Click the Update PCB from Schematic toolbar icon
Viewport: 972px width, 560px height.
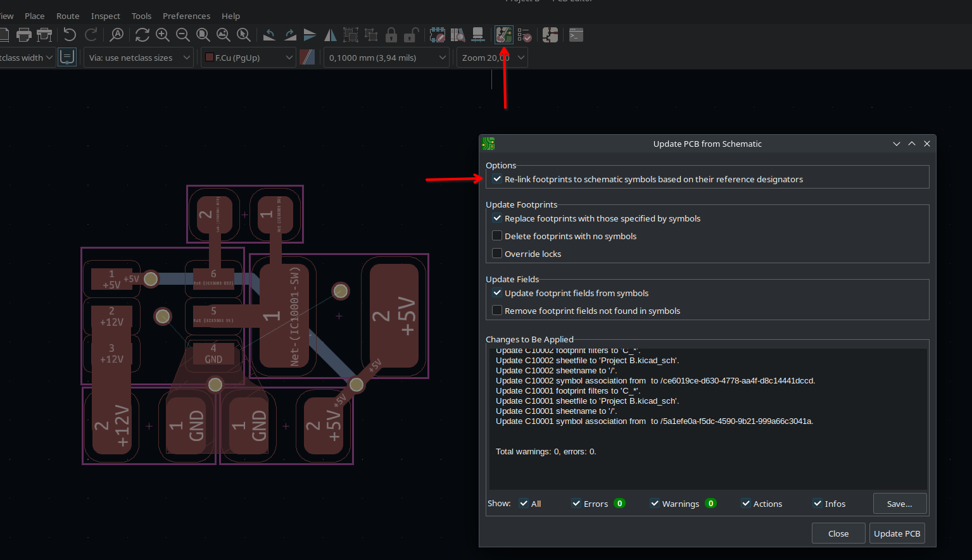click(503, 35)
